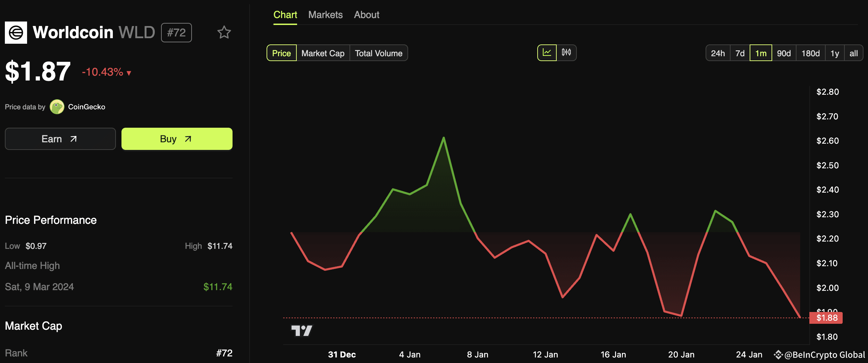The image size is (868, 363).
Task: Click the $1.80 price axis label
Action: point(827,337)
